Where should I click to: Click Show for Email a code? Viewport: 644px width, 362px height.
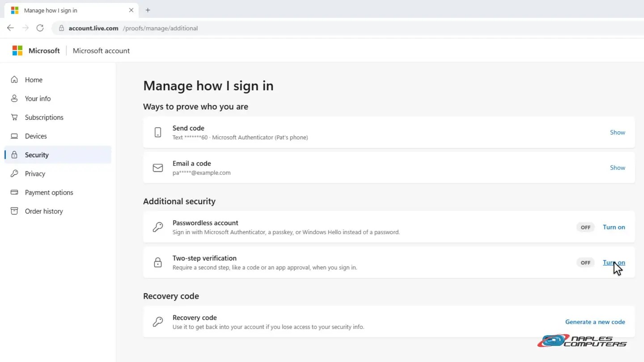click(618, 168)
